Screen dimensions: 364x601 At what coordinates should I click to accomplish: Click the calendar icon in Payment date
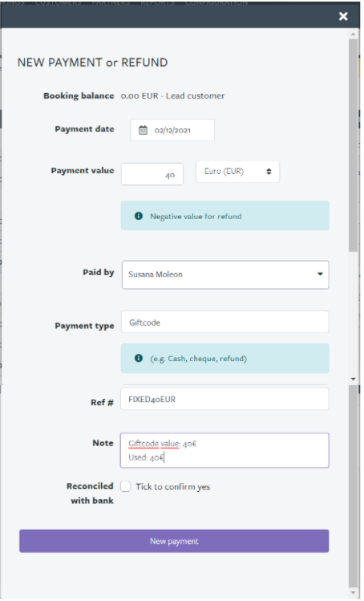(143, 130)
